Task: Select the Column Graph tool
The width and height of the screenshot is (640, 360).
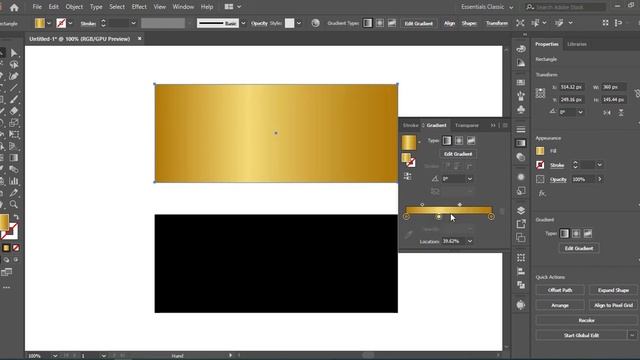Action: point(13,181)
